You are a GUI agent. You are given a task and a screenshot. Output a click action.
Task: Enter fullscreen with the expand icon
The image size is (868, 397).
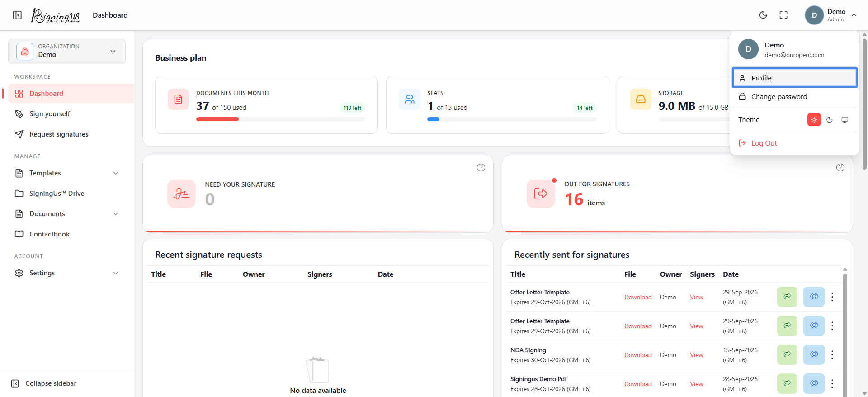pos(783,15)
